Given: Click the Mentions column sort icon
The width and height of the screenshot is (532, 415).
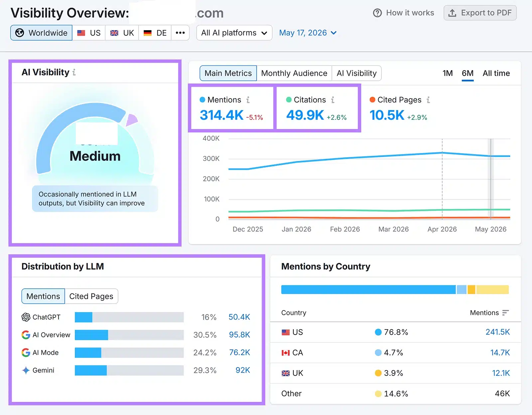Looking at the screenshot, I should [505, 313].
